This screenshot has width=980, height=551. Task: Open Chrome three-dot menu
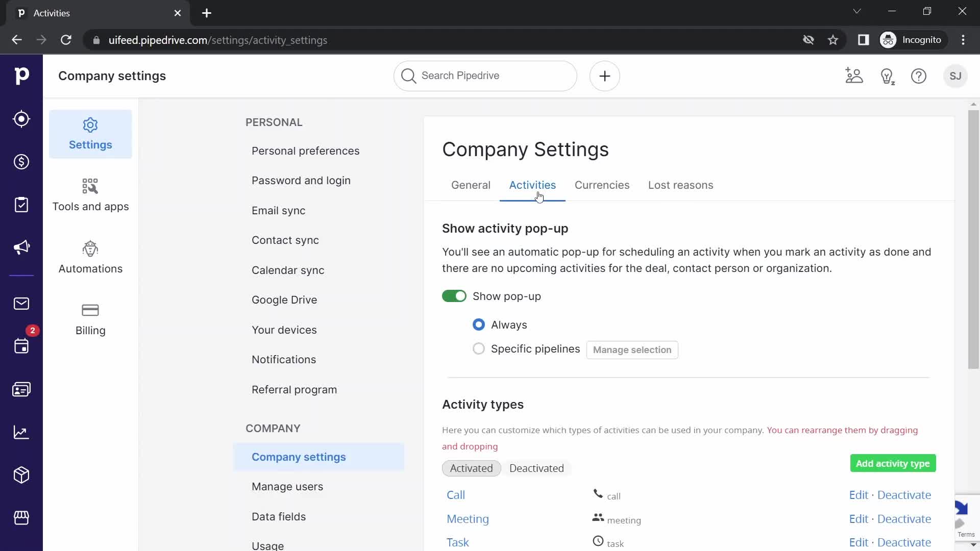click(963, 40)
